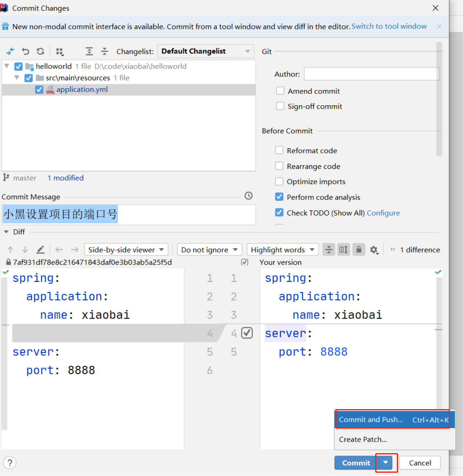Click 'name: xiaobai' in left diff pane
The image size is (463, 476).
point(85,315)
